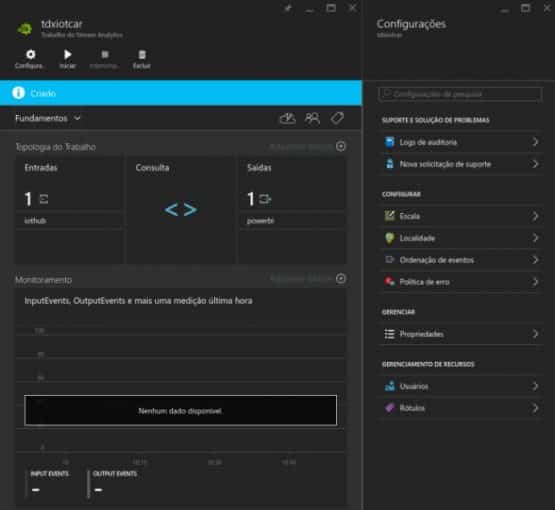This screenshot has height=510, width=555.
Task: Focus the settings search field in Configurações
Action: 460,94
